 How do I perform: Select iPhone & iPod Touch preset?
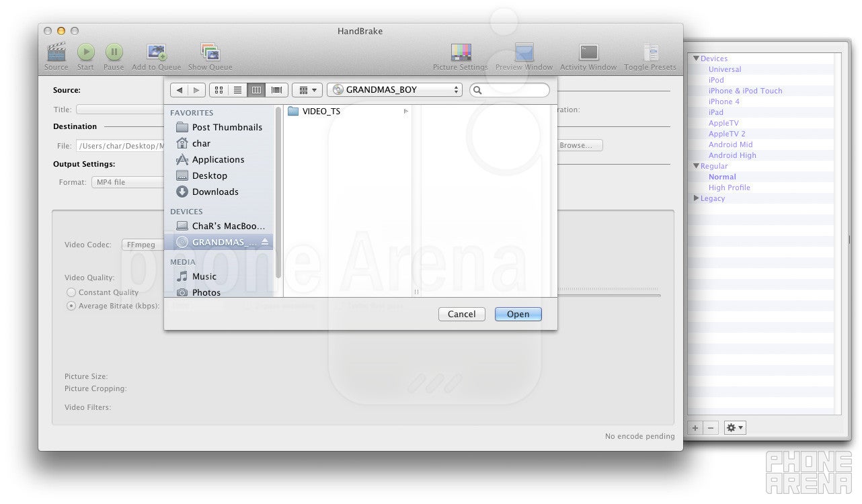coord(746,91)
